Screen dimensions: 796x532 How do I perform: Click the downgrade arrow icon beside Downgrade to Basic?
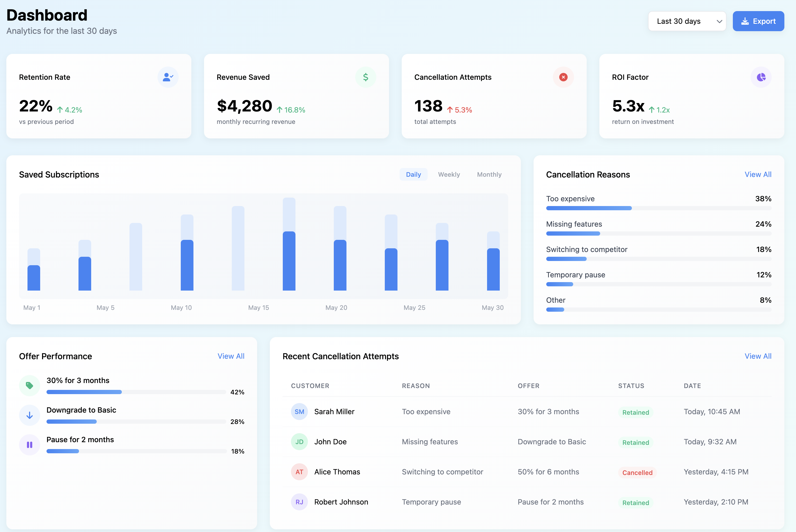click(x=30, y=415)
